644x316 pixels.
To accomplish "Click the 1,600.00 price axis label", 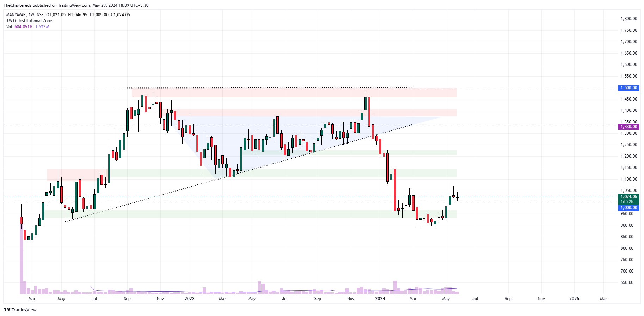I will 629,65.
